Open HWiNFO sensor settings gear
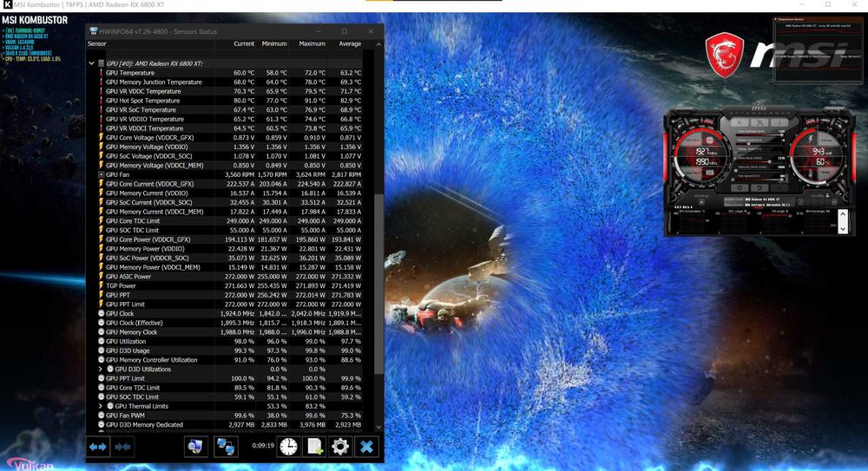This screenshot has height=471, width=868. coord(340,447)
